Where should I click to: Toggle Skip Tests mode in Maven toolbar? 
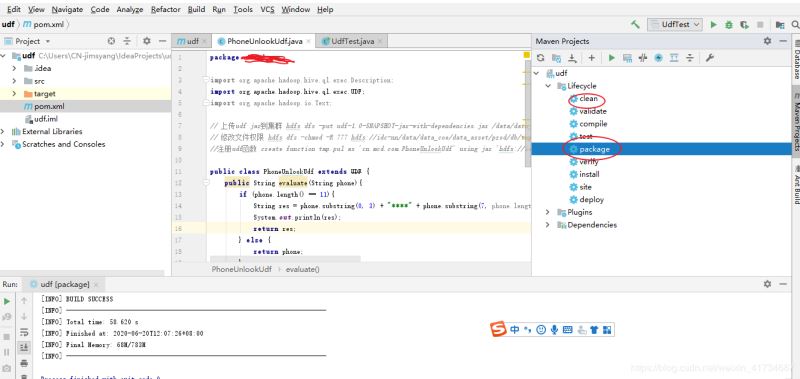pyautogui.click(x=659, y=58)
